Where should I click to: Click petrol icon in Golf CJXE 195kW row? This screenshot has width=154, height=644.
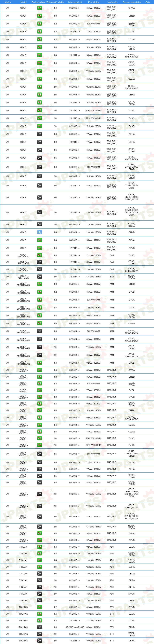point(39,126)
